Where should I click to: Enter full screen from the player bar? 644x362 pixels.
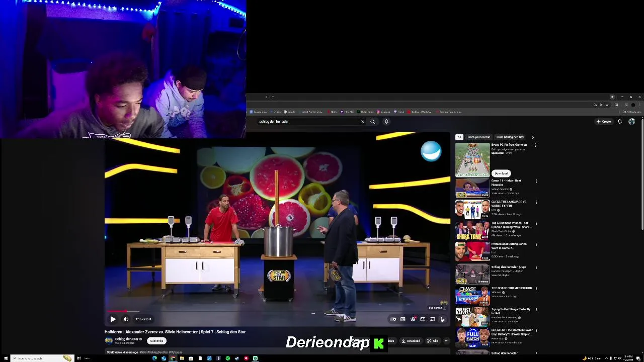pyautogui.click(x=442, y=319)
